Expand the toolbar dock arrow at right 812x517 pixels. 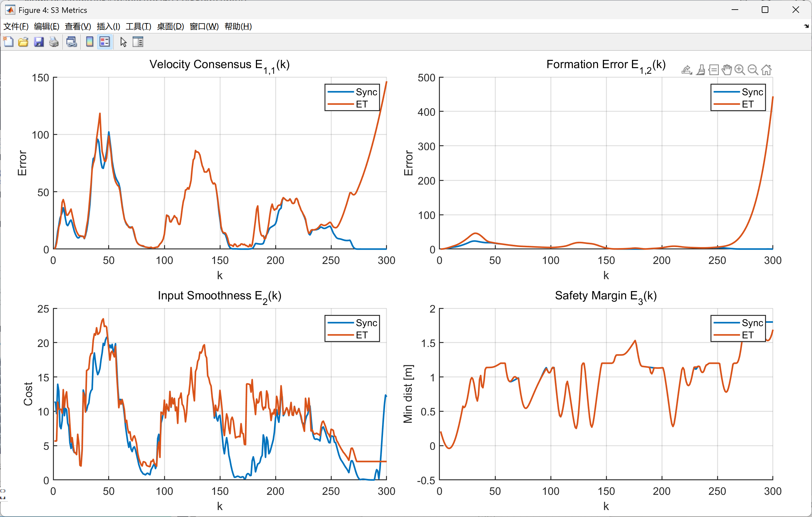[806, 26]
